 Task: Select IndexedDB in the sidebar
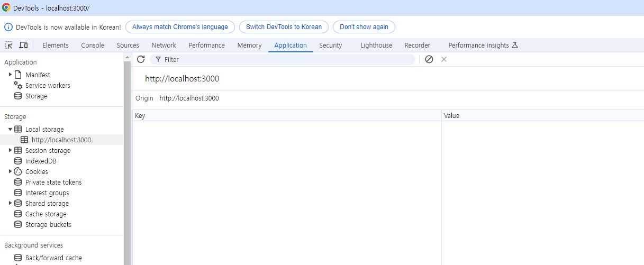41,161
